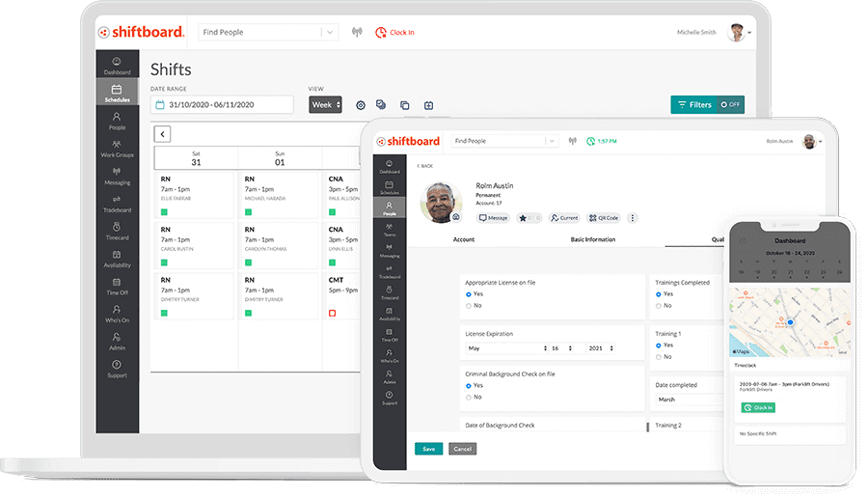Open People in the tablet sidebar
The image size is (868, 497).
tap(390, 208)
